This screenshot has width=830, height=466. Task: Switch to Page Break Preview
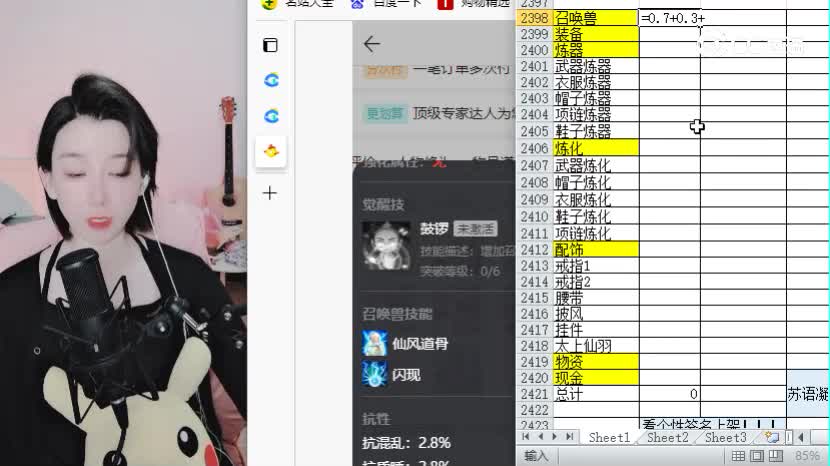(776, 456)
